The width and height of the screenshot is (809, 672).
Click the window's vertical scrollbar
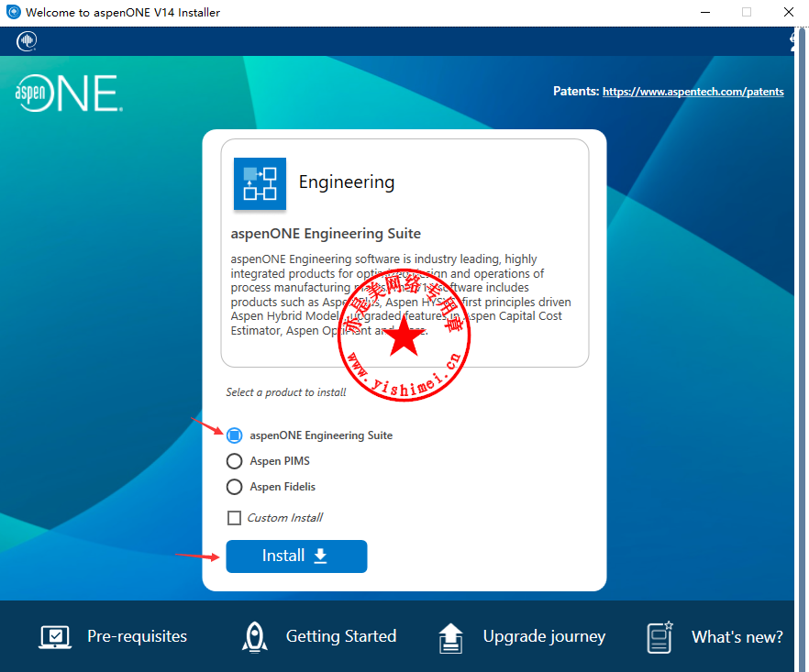802,349
